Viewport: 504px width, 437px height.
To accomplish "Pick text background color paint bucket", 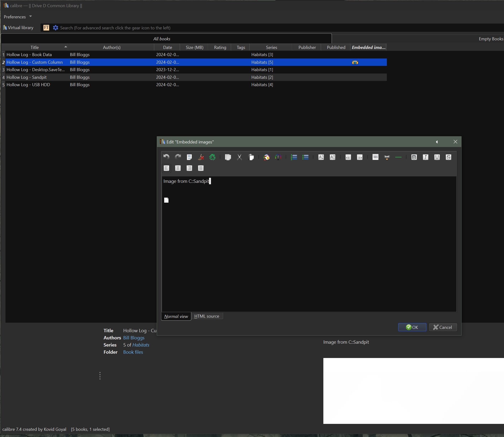I will [x=267, y=157].
